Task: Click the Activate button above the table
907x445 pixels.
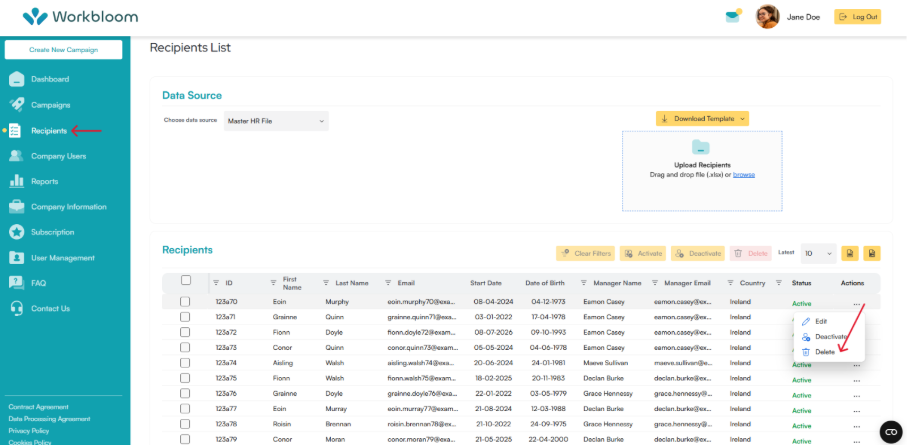Action: point(643,253)
